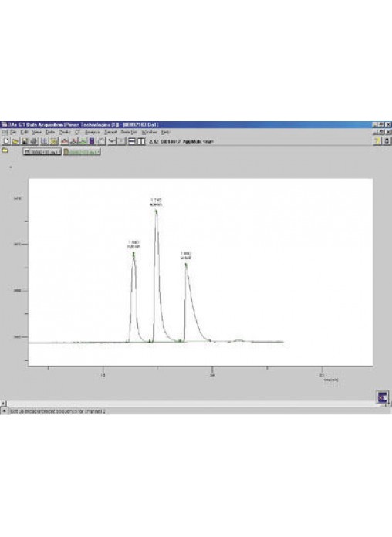Viewport: 392px width, 537px height.
Task: Click the Open folder toolbar icon
Action: coord(15,141)
